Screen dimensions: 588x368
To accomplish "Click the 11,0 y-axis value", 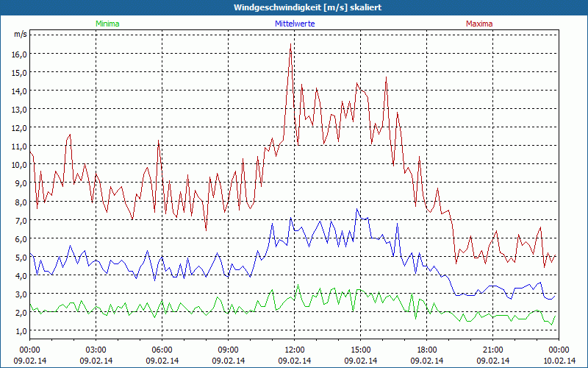I will tap(20, 146).
